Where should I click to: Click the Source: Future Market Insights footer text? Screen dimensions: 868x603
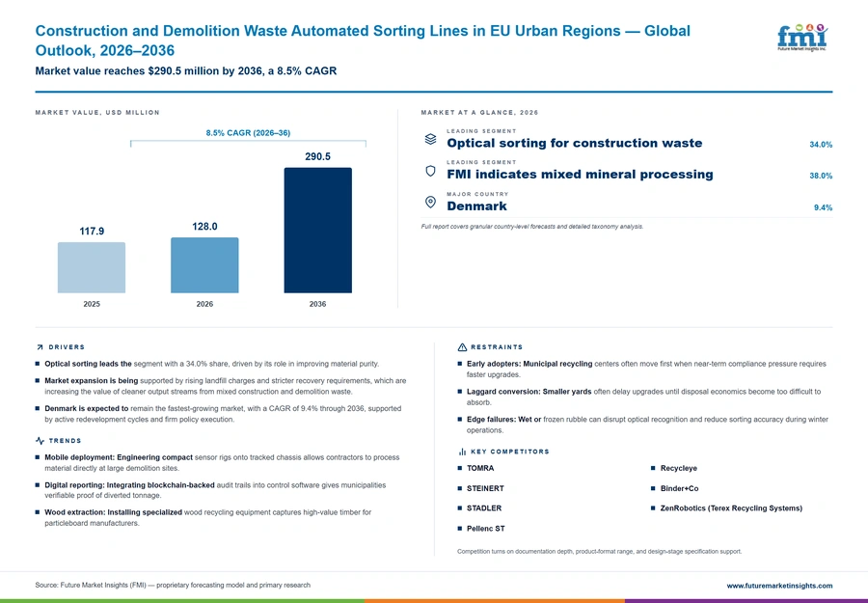pos(173,586)
